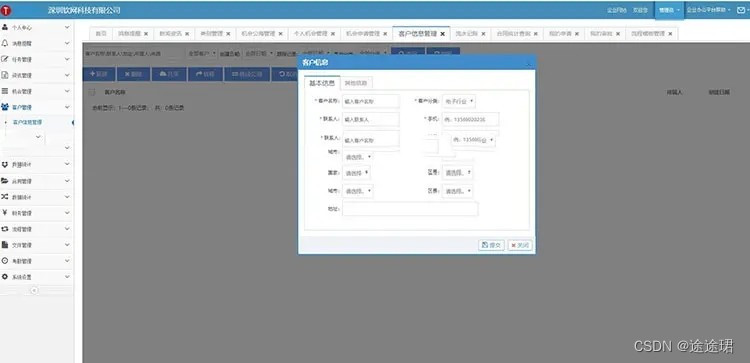Click the 个人中心 person icon in sidebar

pyautogui.click(x=5, y=27)
